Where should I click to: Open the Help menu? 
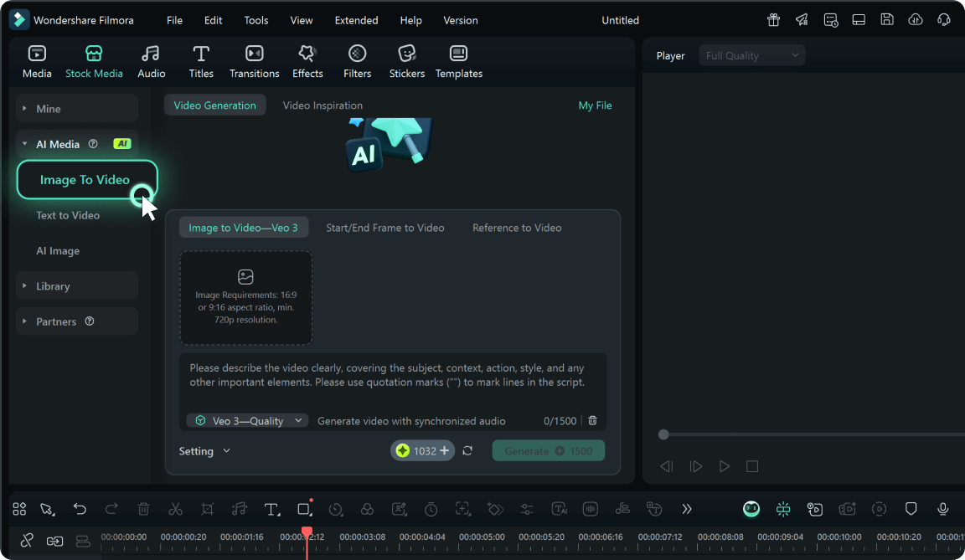[x=411, y=20]
